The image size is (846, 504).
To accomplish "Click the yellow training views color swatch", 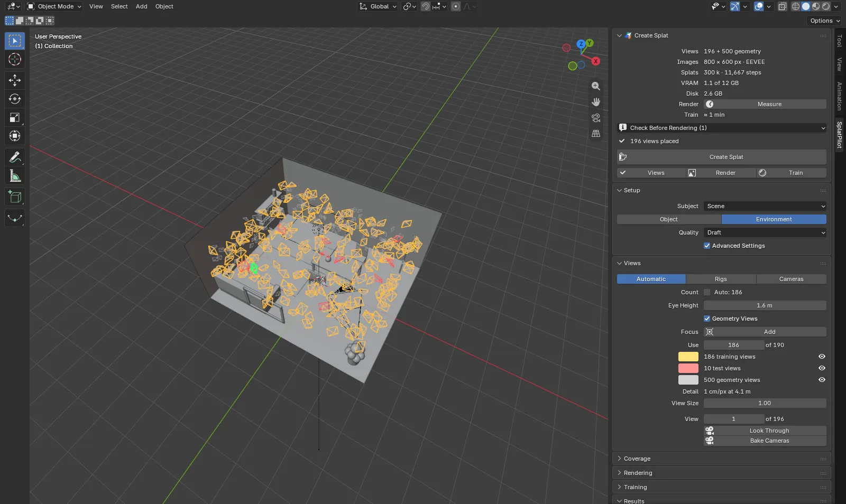I will pyautogui.click(x=688, y=357).
